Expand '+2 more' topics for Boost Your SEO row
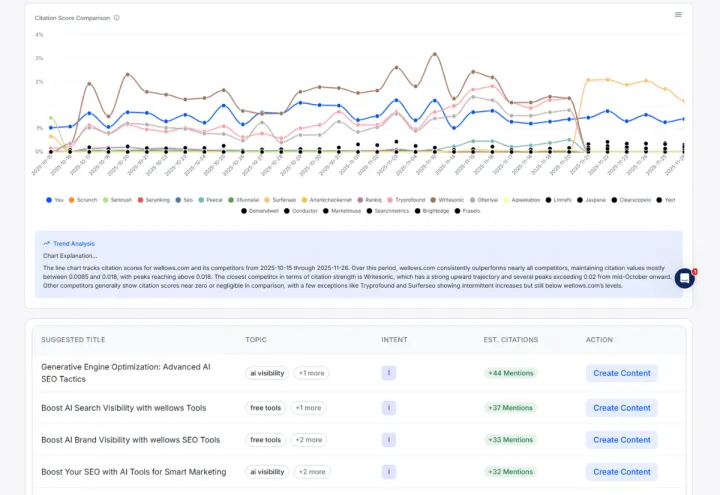 312,472
